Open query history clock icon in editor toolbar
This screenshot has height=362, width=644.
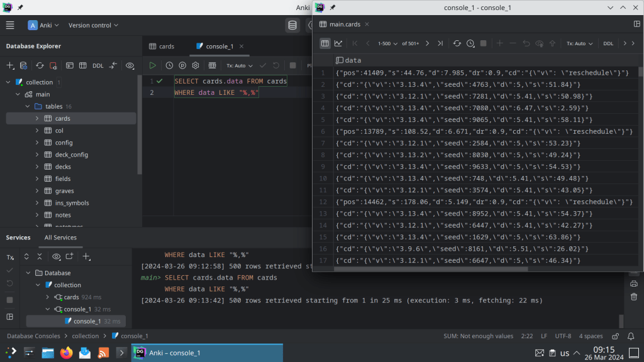(x=169, y=65)
